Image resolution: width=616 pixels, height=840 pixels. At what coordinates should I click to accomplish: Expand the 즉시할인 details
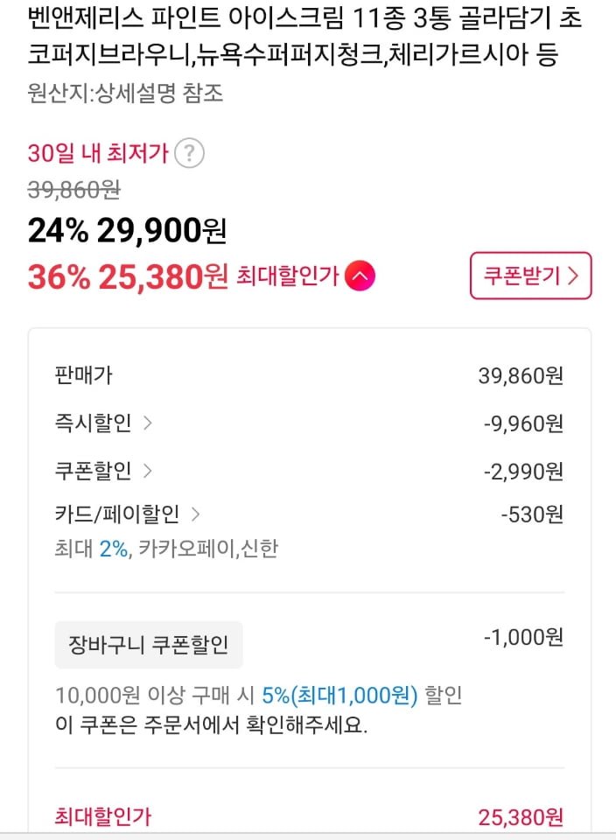[147, 423]
